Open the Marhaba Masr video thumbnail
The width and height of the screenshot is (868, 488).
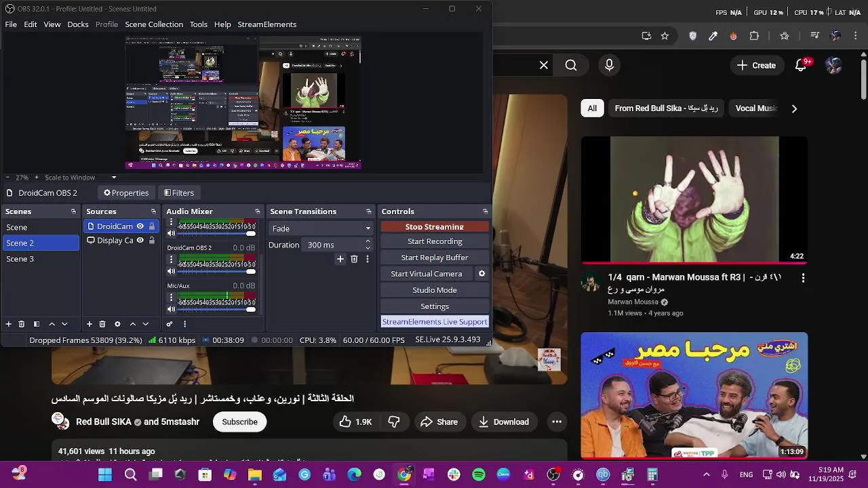pyautogui.click(x=694, y=396)
